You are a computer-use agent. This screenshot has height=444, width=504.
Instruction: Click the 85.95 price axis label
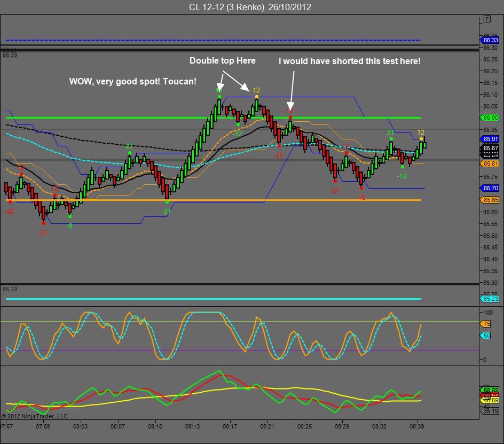(490, 130)
